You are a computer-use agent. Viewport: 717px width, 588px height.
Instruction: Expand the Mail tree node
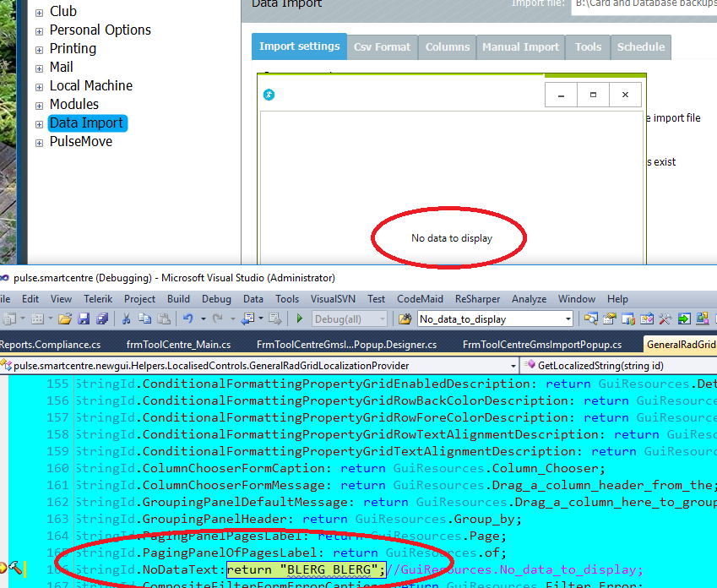point(40,68)
